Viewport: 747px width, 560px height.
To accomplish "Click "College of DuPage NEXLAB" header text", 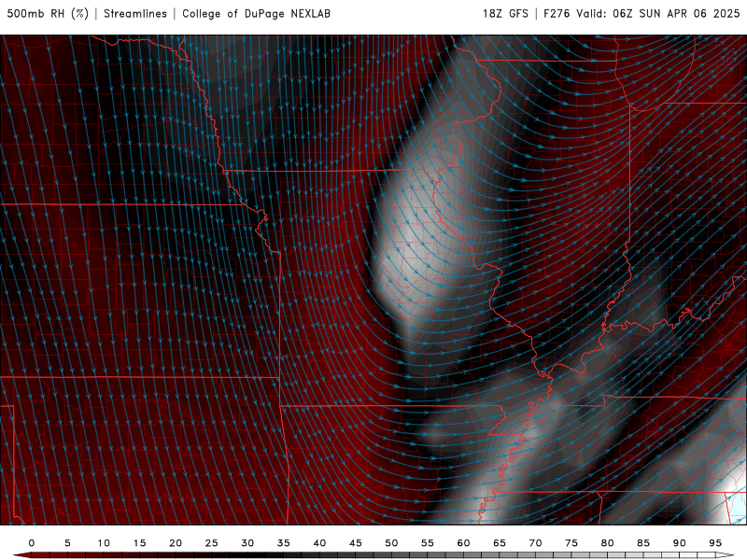I will point(256,14).
